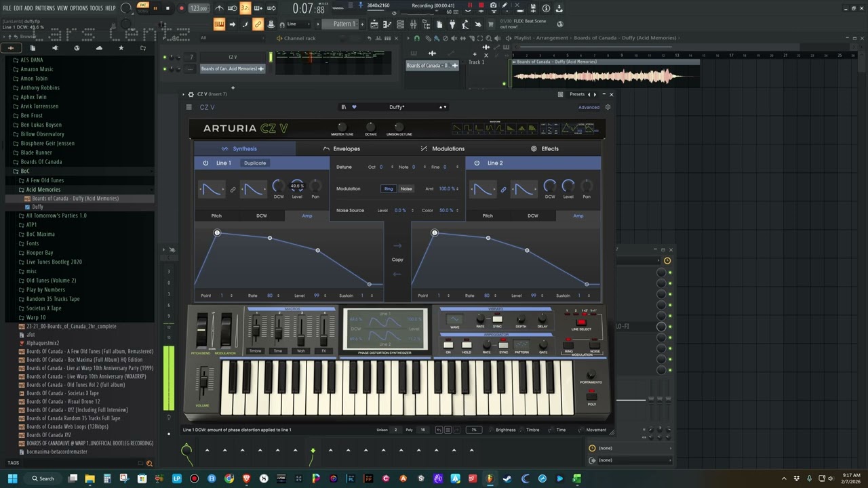Toggle Arpeggiator HOLD button

(467, 345)
